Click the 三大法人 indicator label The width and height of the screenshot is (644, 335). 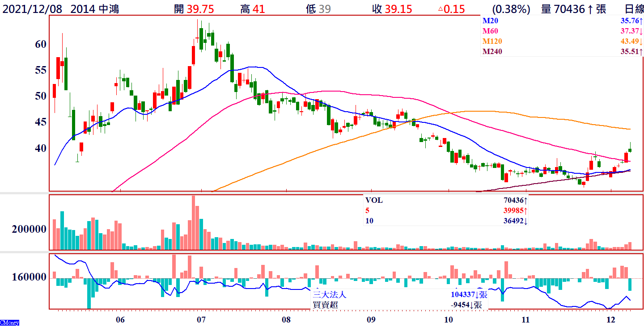[329, 295]
